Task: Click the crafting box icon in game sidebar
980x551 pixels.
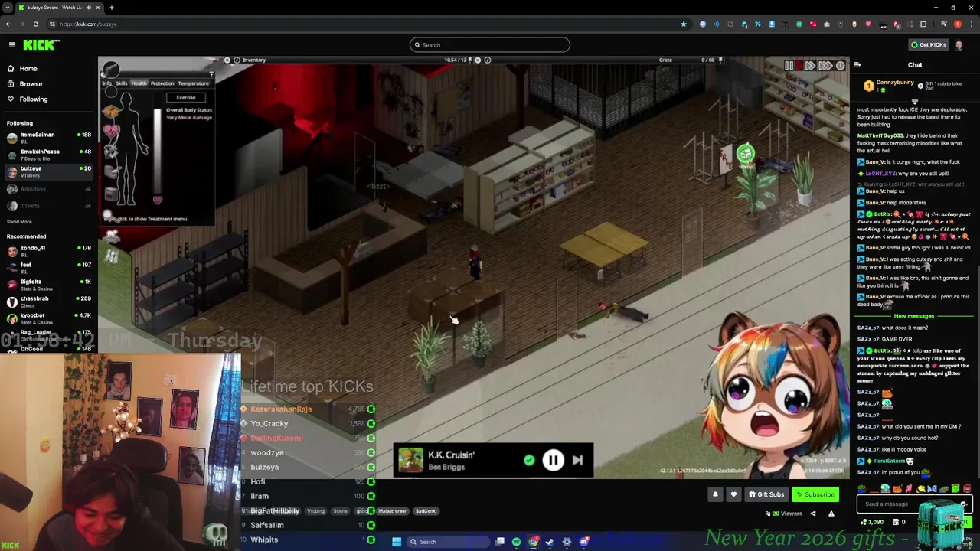Action: point(111,112)
